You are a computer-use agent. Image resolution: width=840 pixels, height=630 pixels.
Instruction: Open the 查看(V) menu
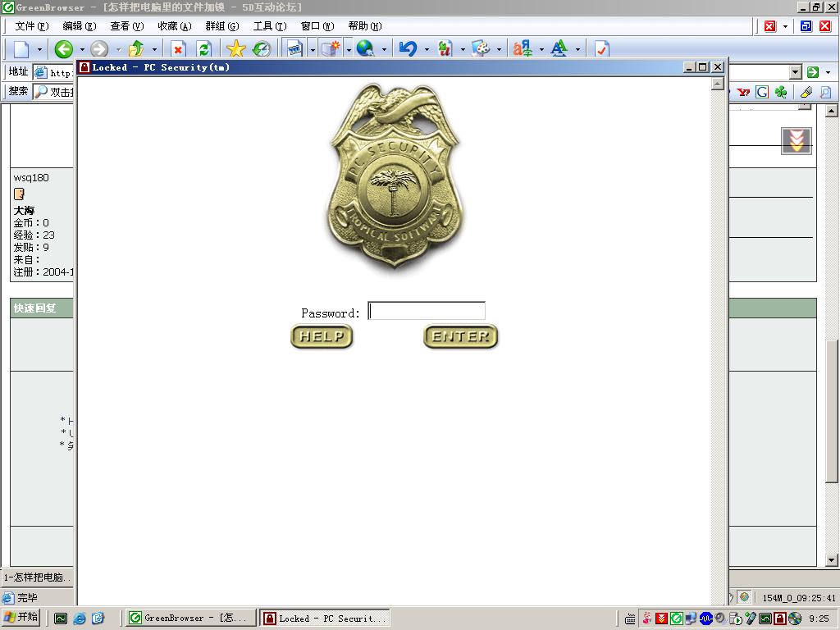click(x=127, y=26)
